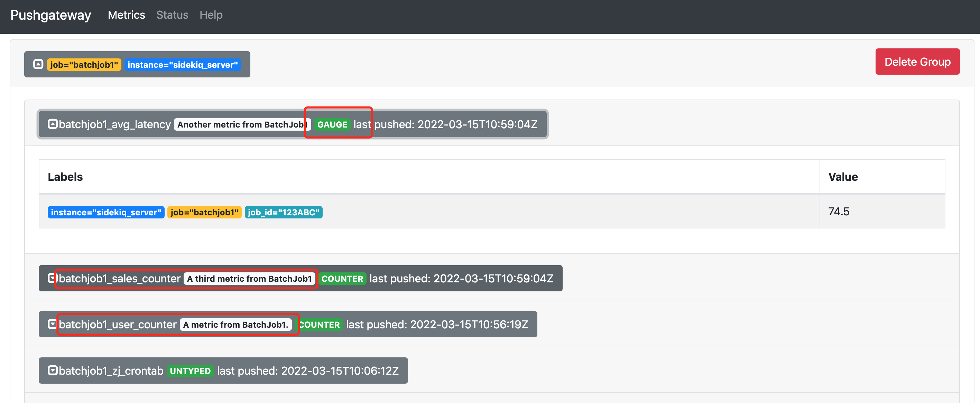The width and height of the screenshot is (980, 403).
Task: Click the job="batchjob1" badge in group header
Action: point(84,65)
